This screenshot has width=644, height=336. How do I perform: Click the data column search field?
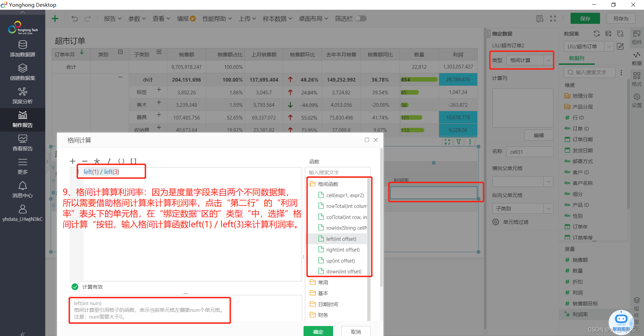(x=590, y=72)
